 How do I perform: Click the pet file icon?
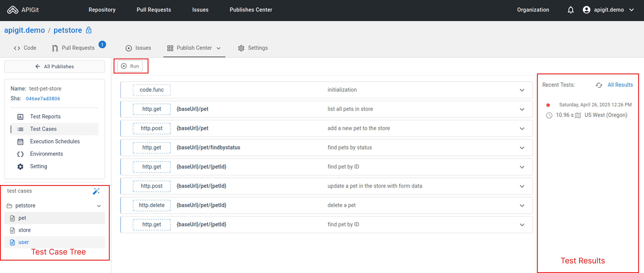coord(12,218)
